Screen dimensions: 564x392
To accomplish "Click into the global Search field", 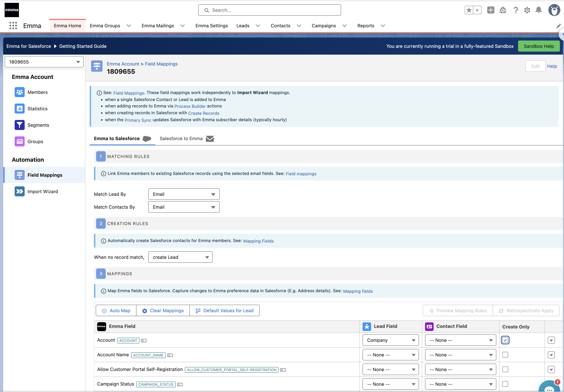I will (x=269, y=10).
